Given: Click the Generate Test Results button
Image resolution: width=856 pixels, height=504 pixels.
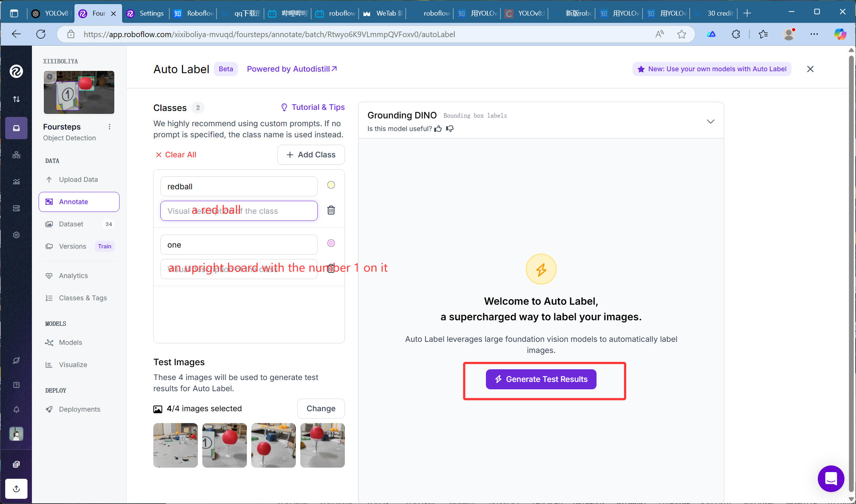Looking at the screenshot, I should click(541, 379).
